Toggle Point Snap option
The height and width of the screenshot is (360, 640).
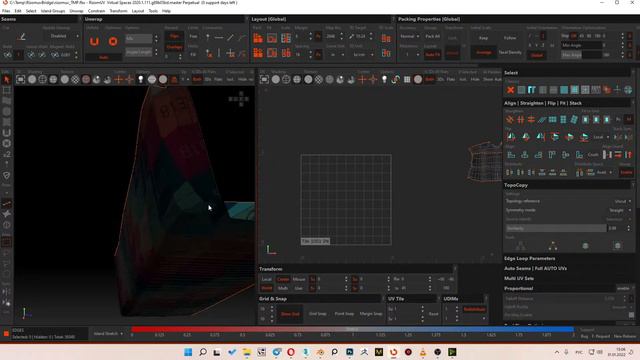[x=344, y=313]
